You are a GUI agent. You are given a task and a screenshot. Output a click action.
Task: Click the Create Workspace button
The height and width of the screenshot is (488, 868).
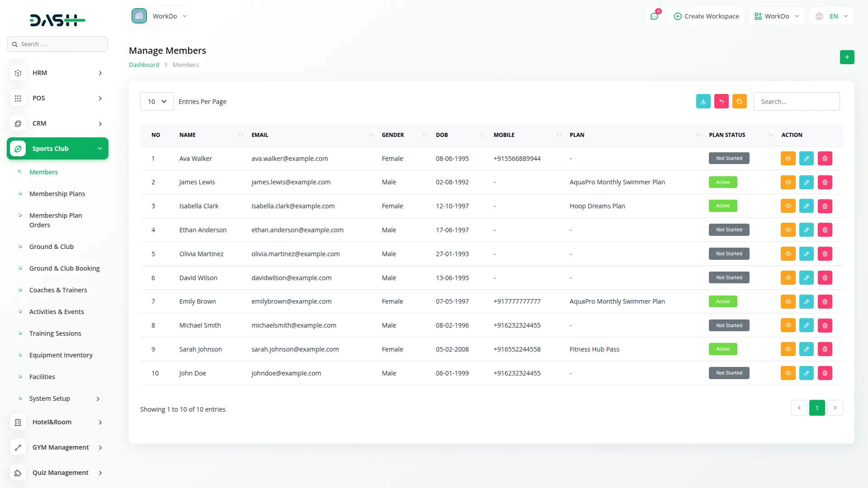pos(706,16)
